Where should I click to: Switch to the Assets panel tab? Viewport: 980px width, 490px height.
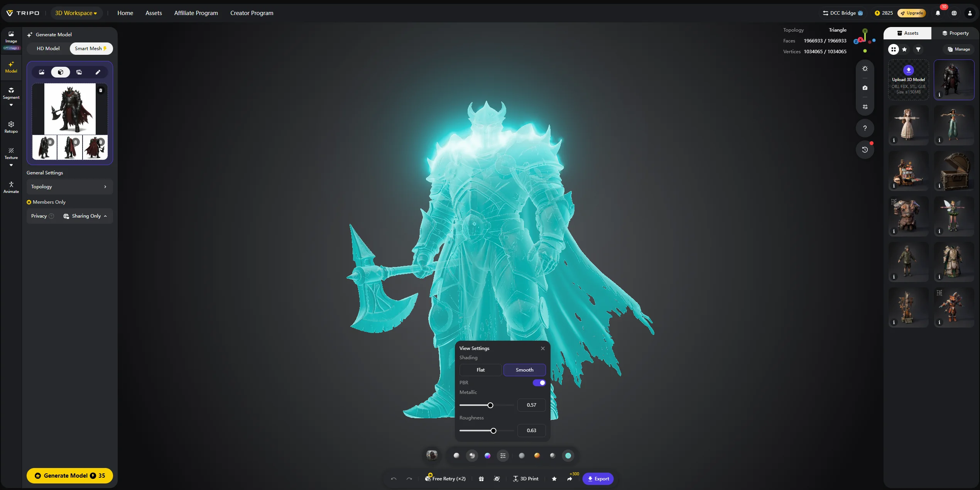click(907, 33)
